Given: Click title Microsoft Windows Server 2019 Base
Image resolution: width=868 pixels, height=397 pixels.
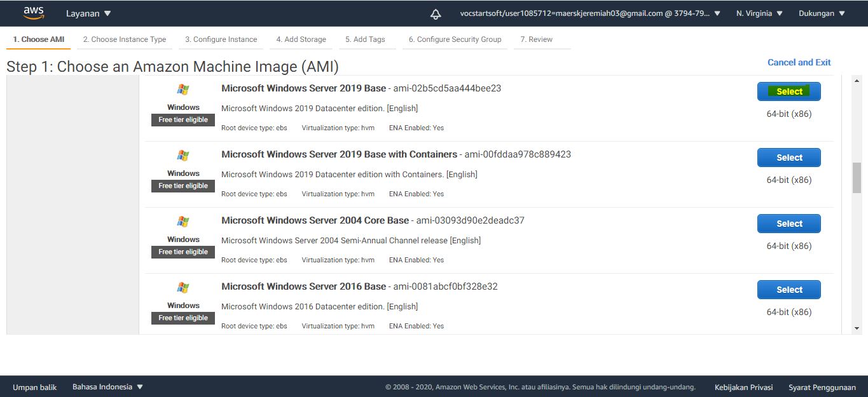Looking at the screenshot, I should point(303,88).
